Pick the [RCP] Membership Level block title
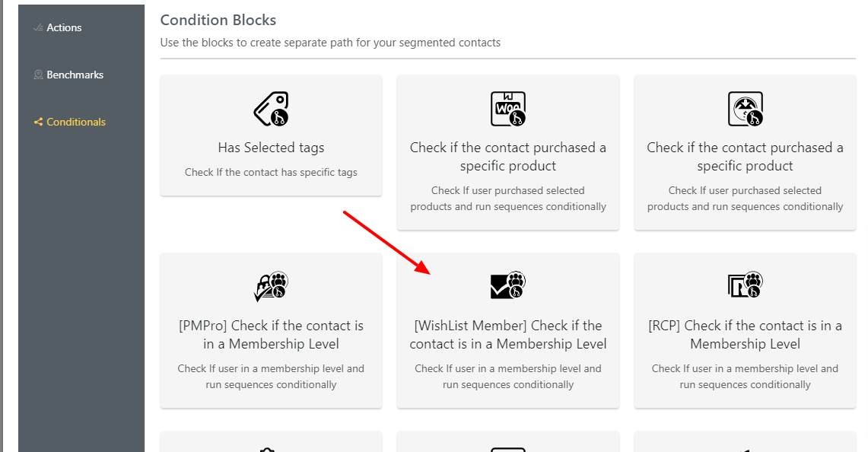Screen dimensions: 868x452 click(x=745, y=335)
